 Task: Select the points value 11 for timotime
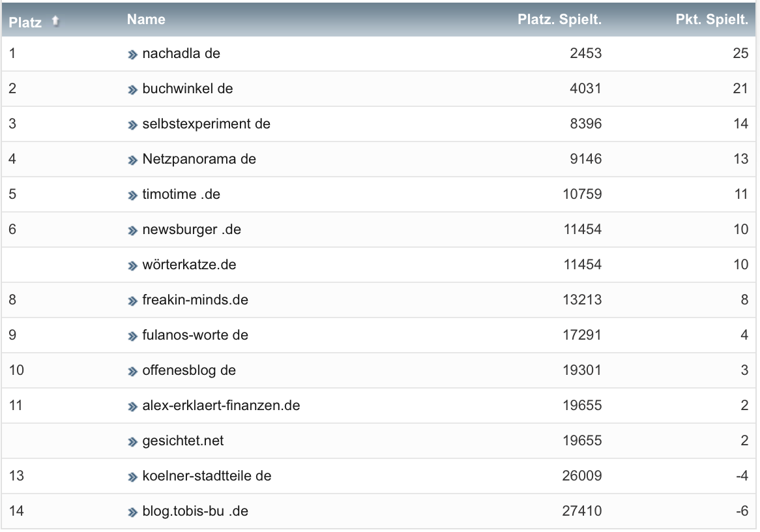tap(741, 194)
